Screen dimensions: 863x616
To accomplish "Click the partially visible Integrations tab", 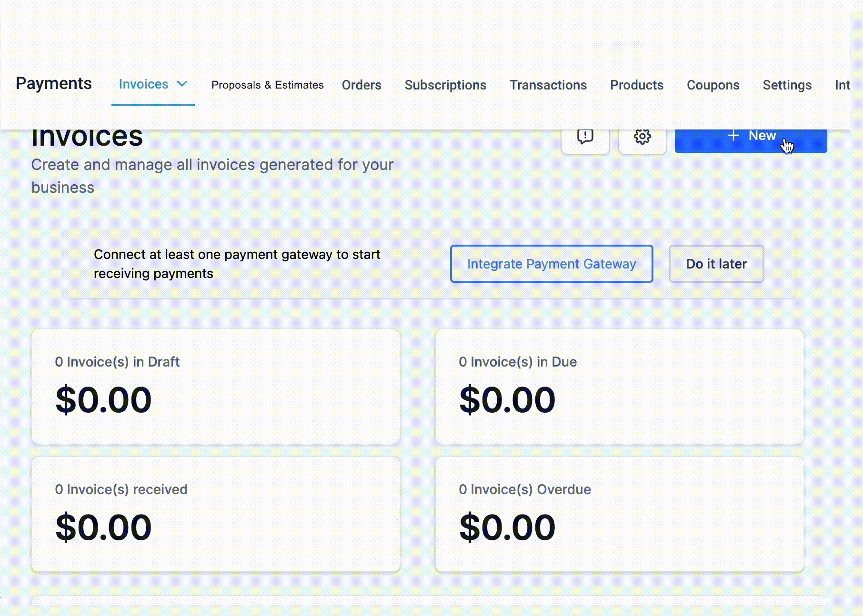I will point(842,85).
